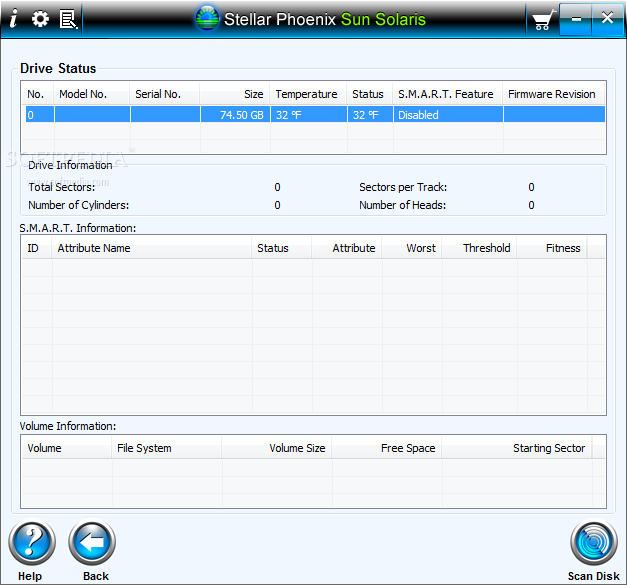
Task: Click the Sectors per Track label
Action: 403,187
